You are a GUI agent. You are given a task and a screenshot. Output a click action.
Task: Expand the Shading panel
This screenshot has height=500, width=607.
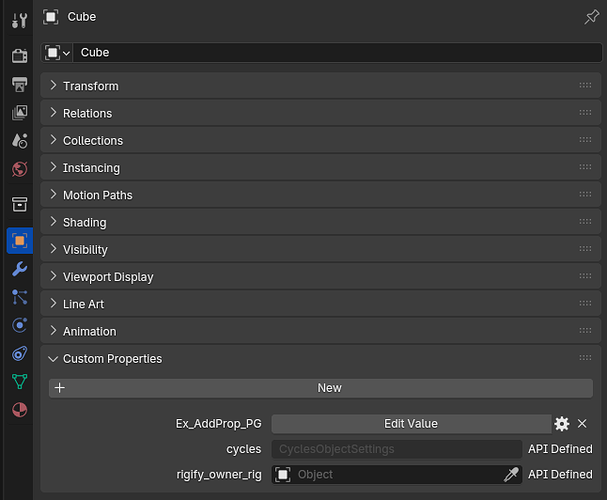pyautogui.click(x=321, y=222)
